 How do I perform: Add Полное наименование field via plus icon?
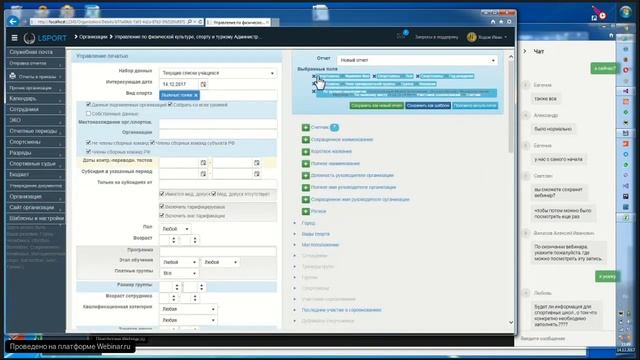point(306,163)
